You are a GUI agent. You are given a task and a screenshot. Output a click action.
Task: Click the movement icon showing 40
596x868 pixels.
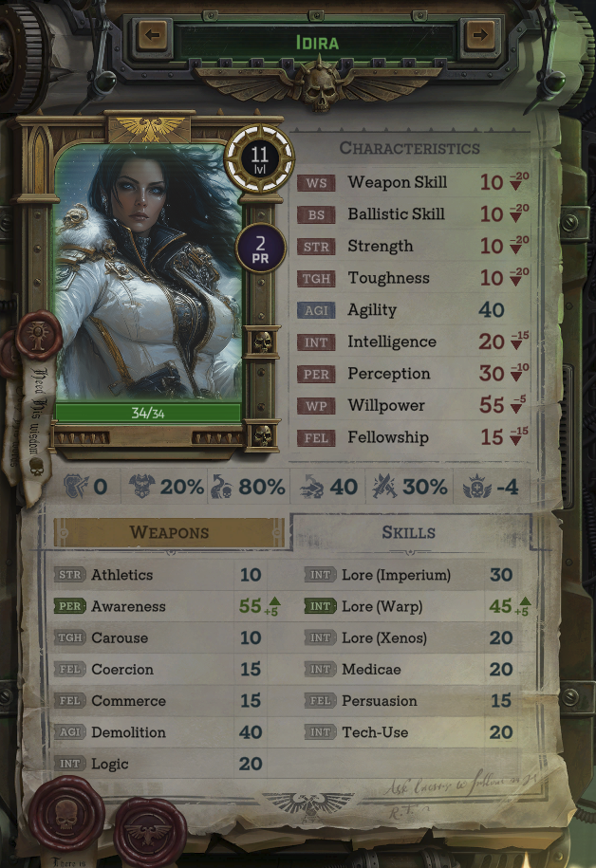(x=312, y=487)
